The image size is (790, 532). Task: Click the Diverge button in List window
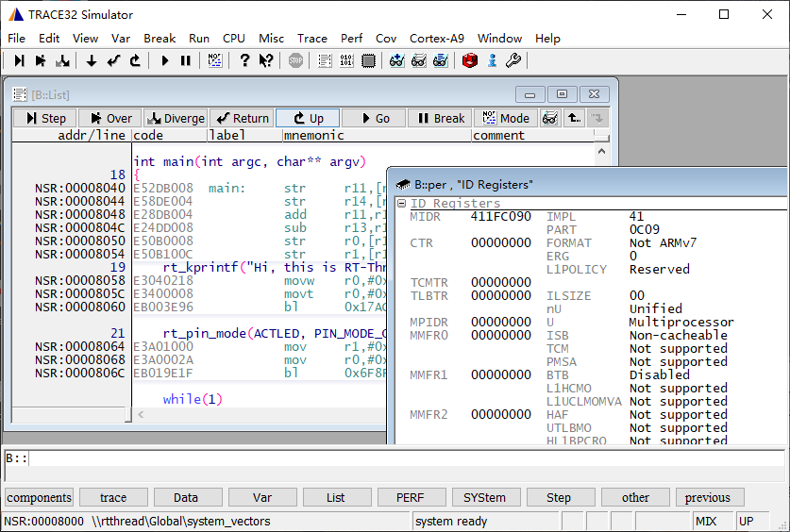[175, 118]
